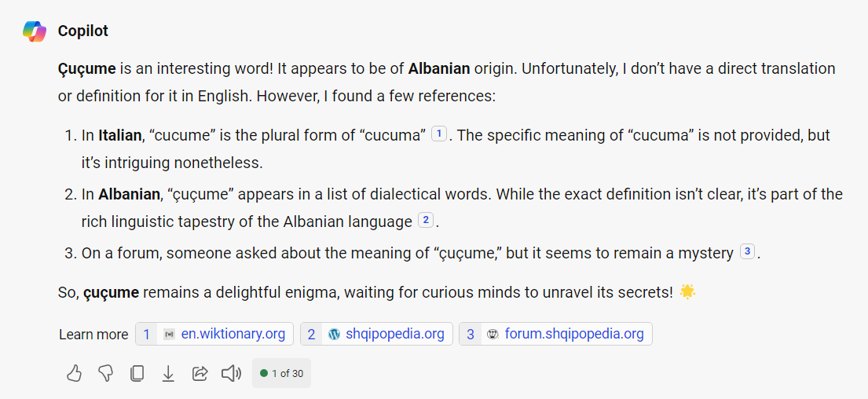
Task: Click the Copilot logo icon
Action: pyautogui.click(x=35, y=31)
